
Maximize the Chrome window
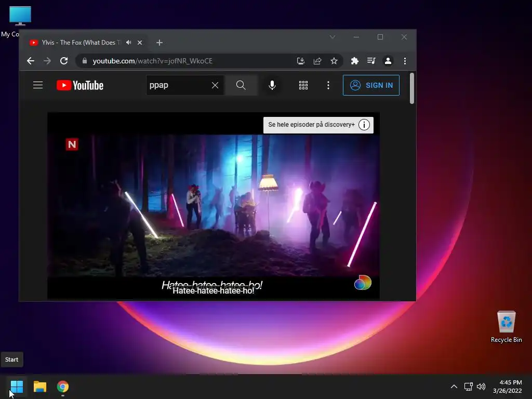click(x=380, y=37)
